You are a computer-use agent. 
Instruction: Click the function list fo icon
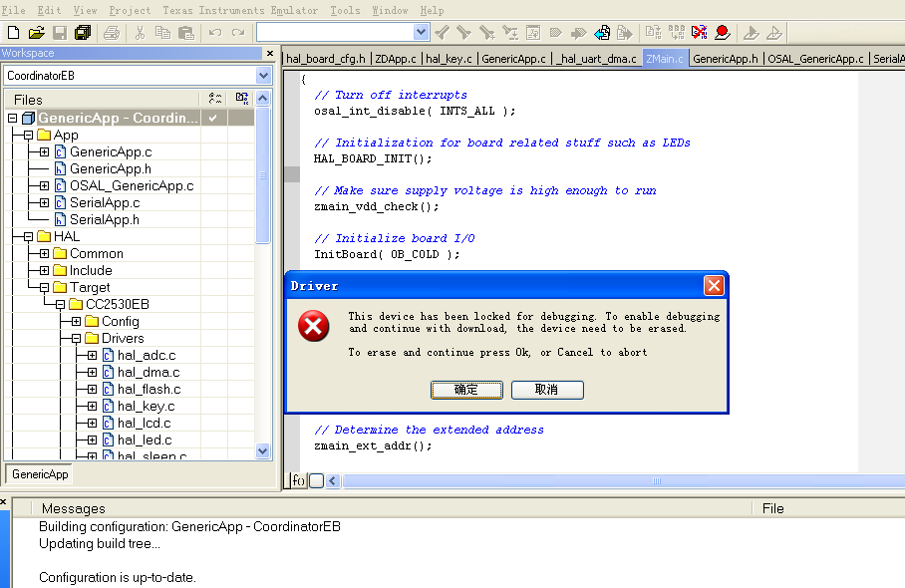point(298,480)
